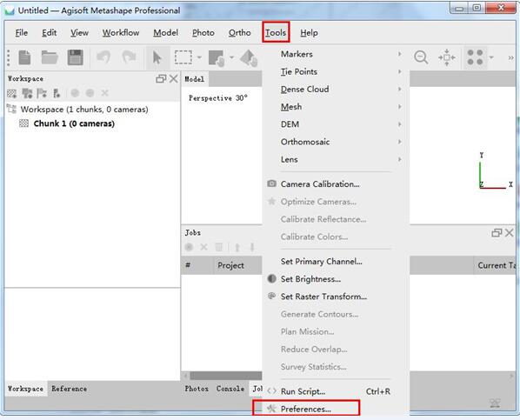Expand the DEM submenu

coord(335,124)
